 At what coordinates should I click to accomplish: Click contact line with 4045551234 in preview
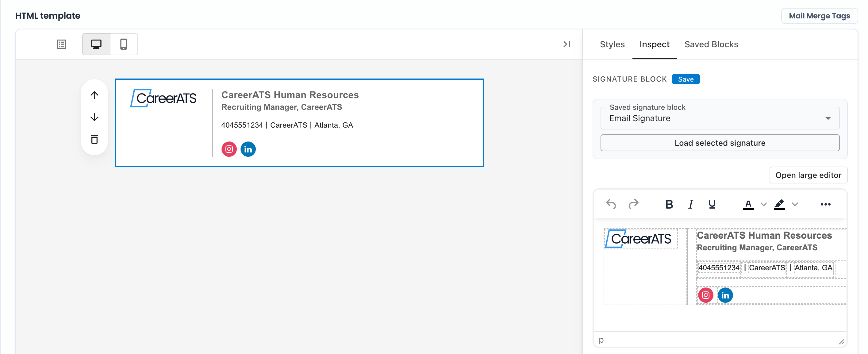click(x=287, y=125)
